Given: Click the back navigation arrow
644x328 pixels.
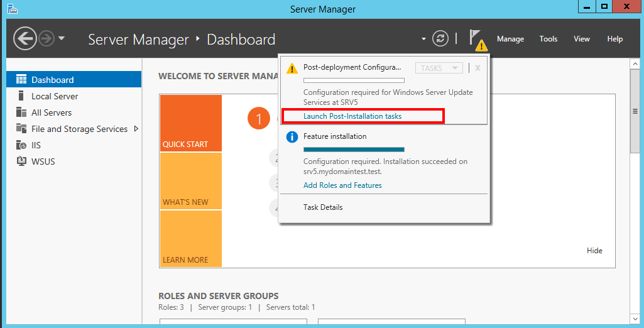Looking at the screenshot, I should [x=25, y=38].
